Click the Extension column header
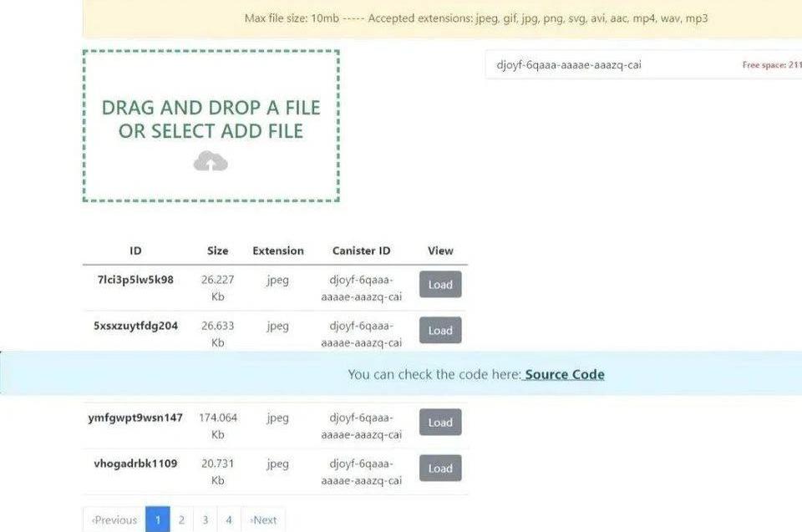The width and height of the screenshot is (802, 532). (278, 251)
